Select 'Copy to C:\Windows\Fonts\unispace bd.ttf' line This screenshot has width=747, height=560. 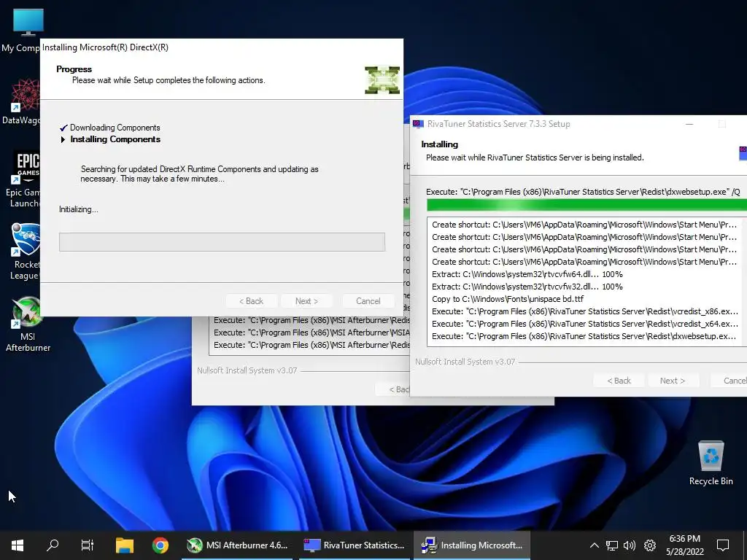[x=508, y=299]
